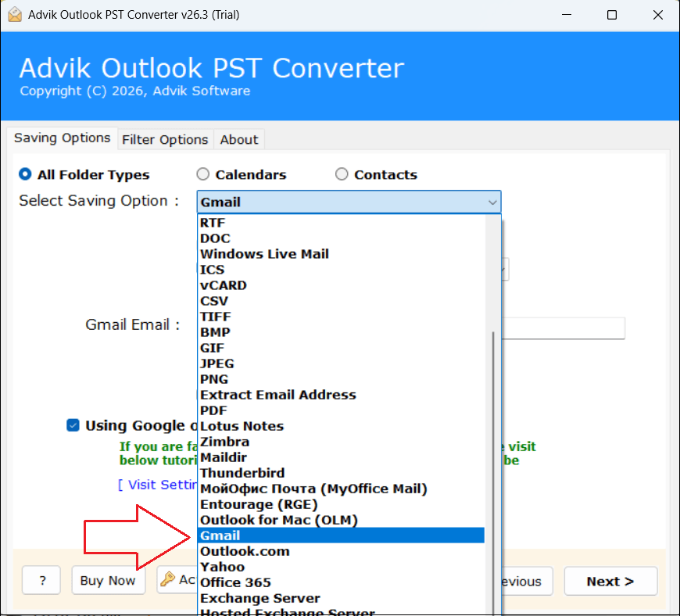This screenshot has width=680, height=616.
Task: Select PDF saving option
Action: (341, 410)
